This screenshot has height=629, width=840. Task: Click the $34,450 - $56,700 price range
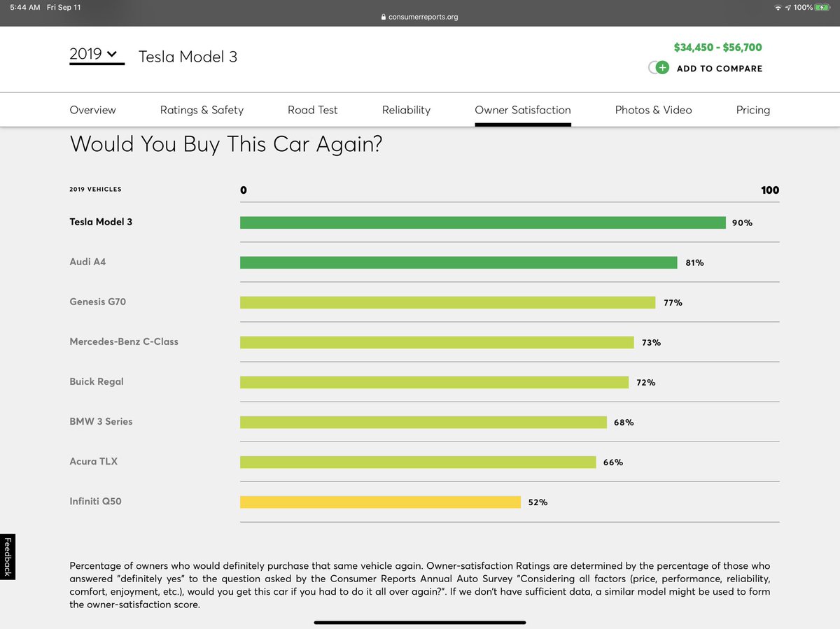pyautogui.click(x=717, y=48)
